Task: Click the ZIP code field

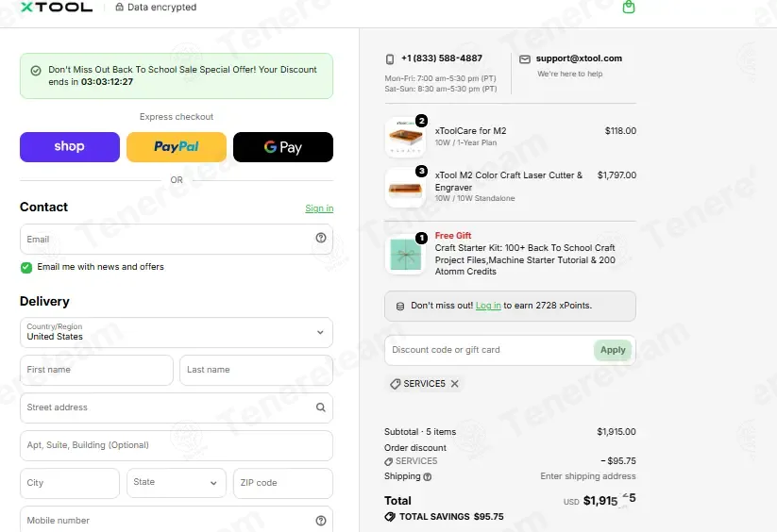Action: (283, 483)
